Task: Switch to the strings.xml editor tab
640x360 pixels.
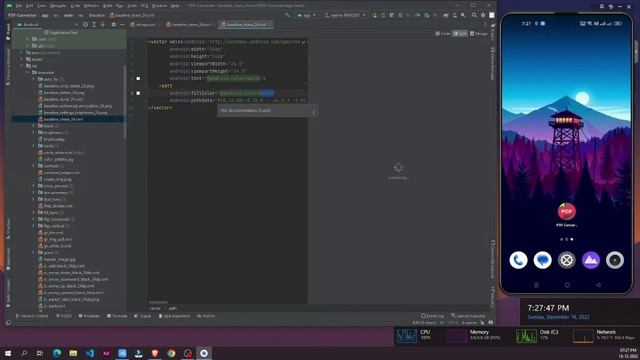Action: click(x=144, y=24)
